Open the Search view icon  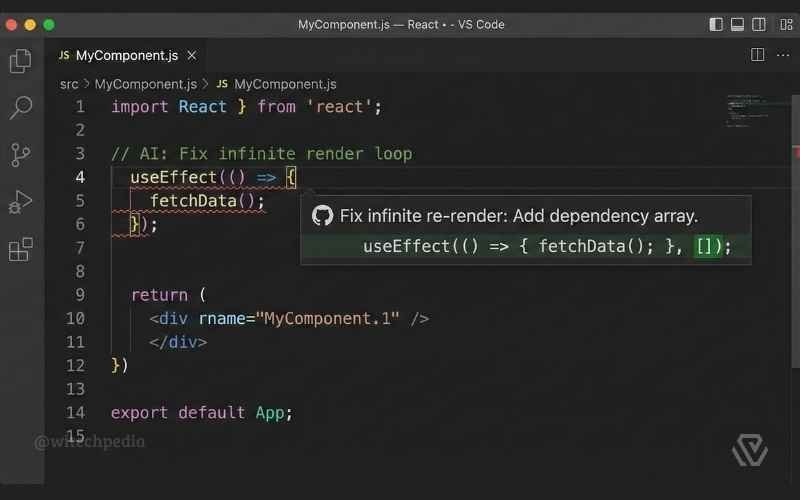(20, 108)
